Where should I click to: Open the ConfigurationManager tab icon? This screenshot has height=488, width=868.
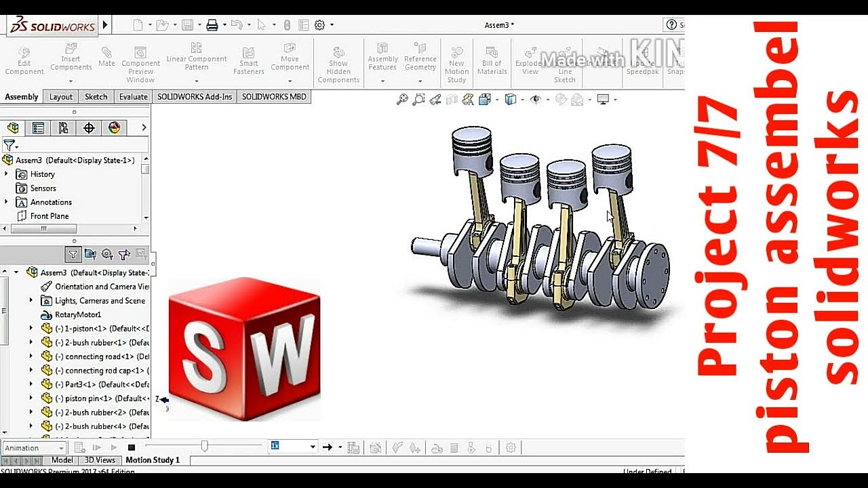pos(63,127)
